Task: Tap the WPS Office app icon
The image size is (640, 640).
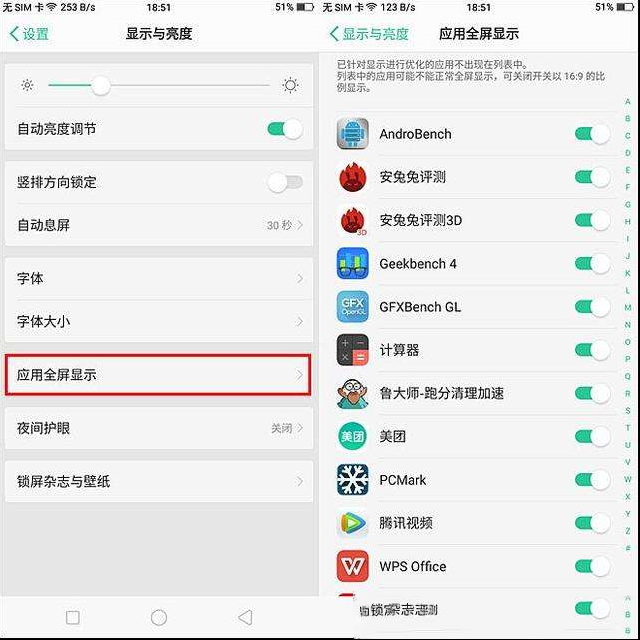Action: (x=353, y=566)
